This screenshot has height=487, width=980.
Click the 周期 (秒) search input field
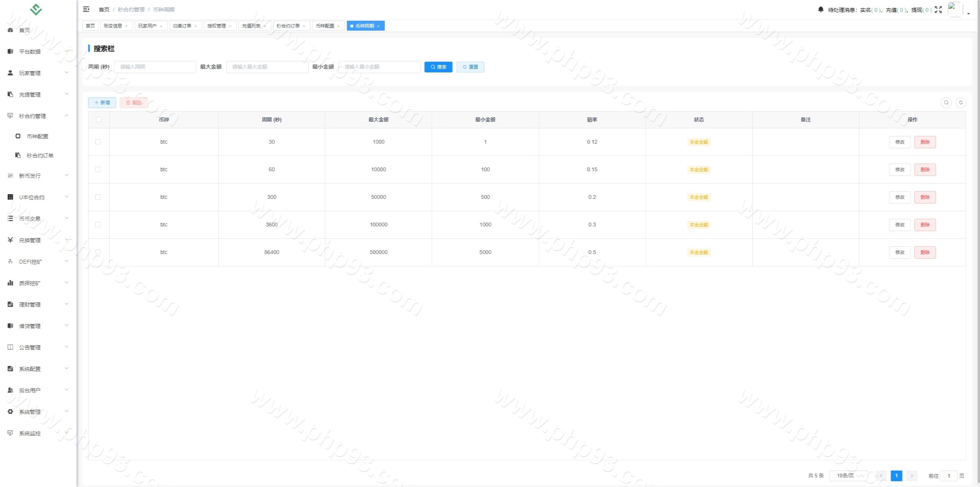pos(155,67)
